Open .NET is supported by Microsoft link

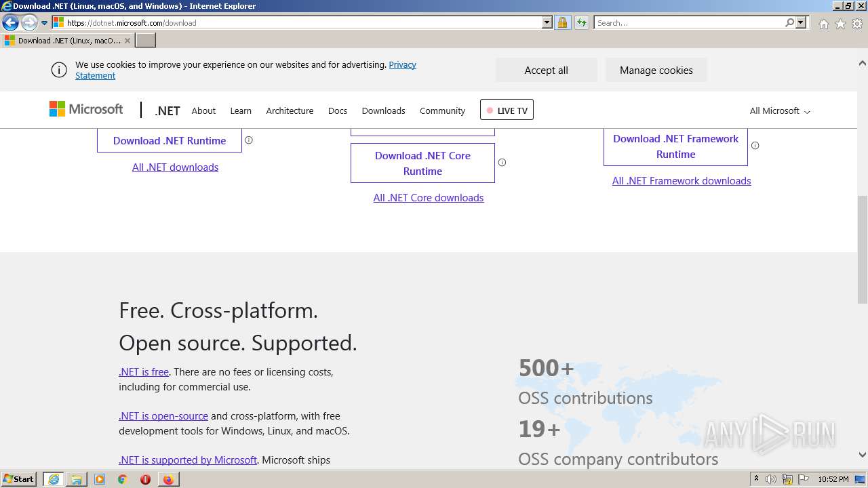[188, 460]
